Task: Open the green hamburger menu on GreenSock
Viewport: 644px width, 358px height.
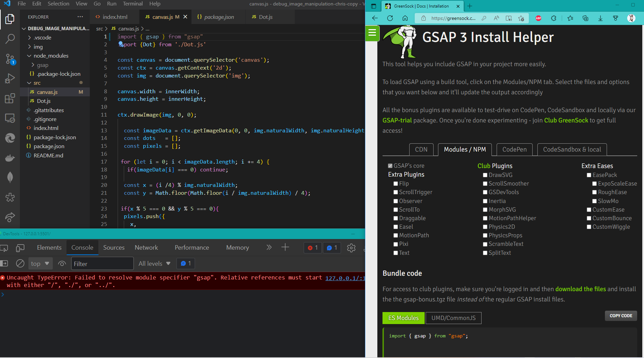Action: coord(372,33)
